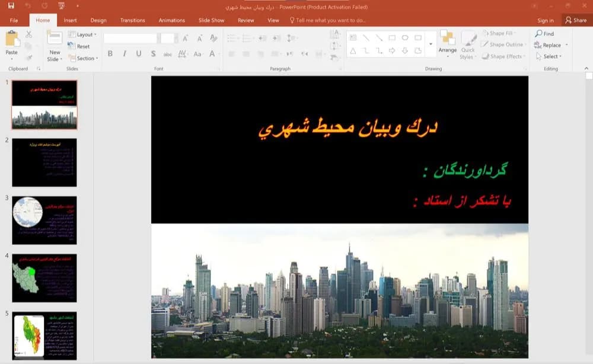The image size is (593, 364).
Task: Toggle Italic formatting
Action: pyautogui.click(x=125, y=54)
